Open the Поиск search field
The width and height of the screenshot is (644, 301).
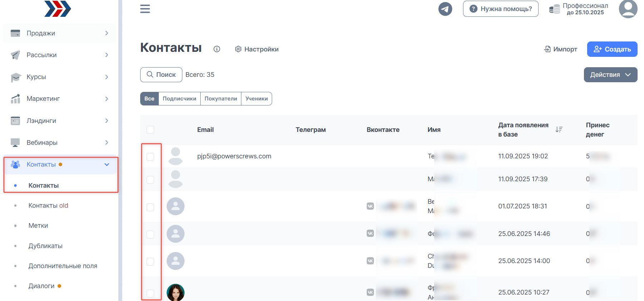pyautogui.click(x=161, y=75)
